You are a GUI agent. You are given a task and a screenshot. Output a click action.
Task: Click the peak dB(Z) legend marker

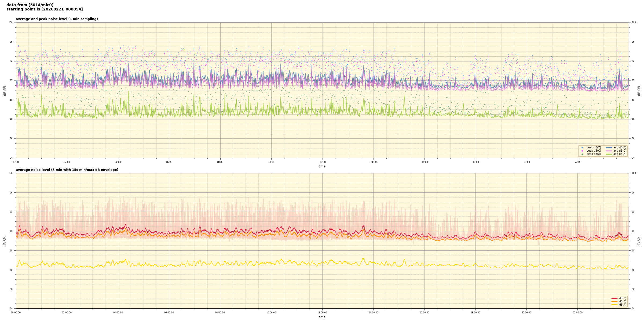582,148
